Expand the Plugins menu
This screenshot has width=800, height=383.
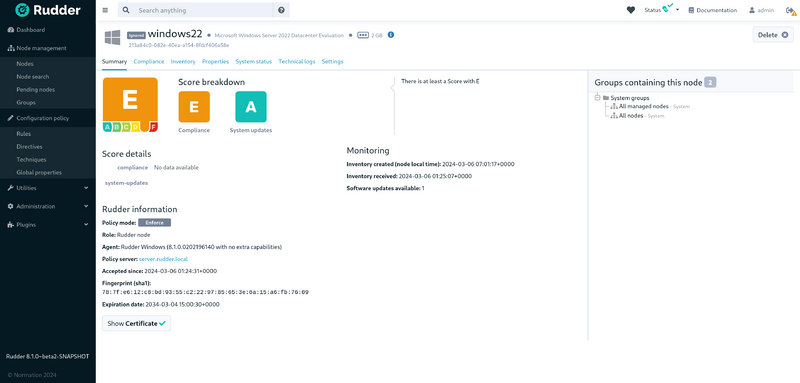pyautogui.click(x=48, y=224)
